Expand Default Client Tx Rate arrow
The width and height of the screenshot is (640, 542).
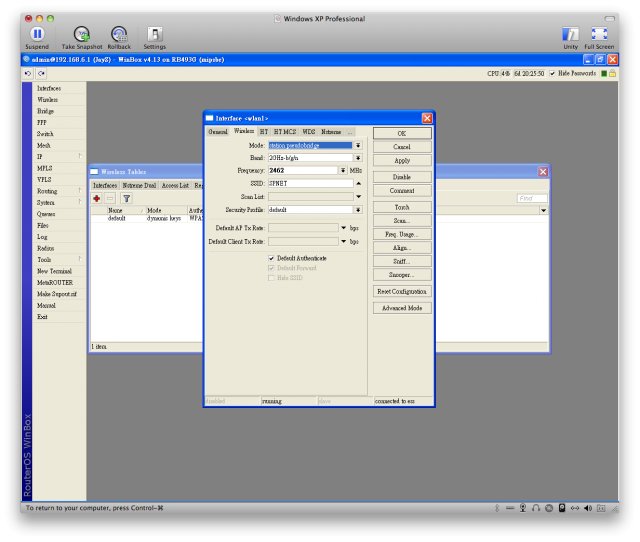click(x=343, y=242)
